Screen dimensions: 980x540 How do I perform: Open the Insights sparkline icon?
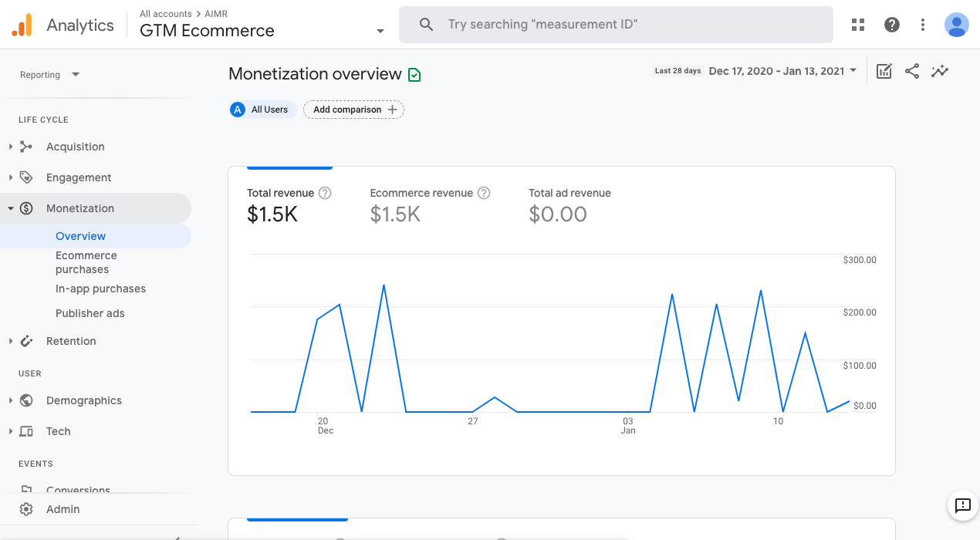[x=940, y=71]
